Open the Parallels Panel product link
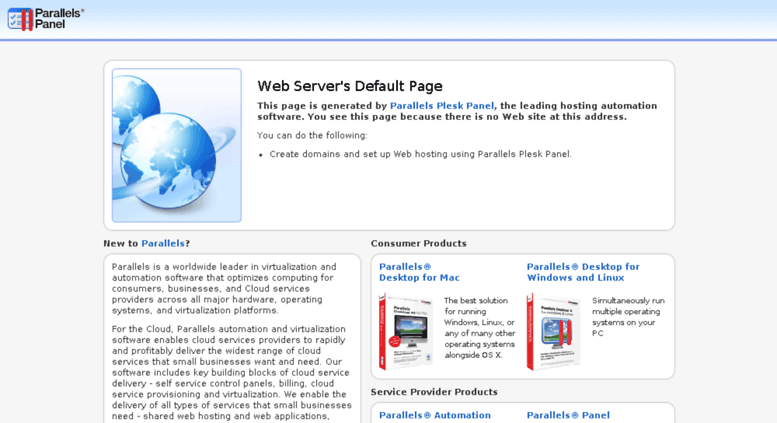Screen dimensions: 777x423 [568, 415]
